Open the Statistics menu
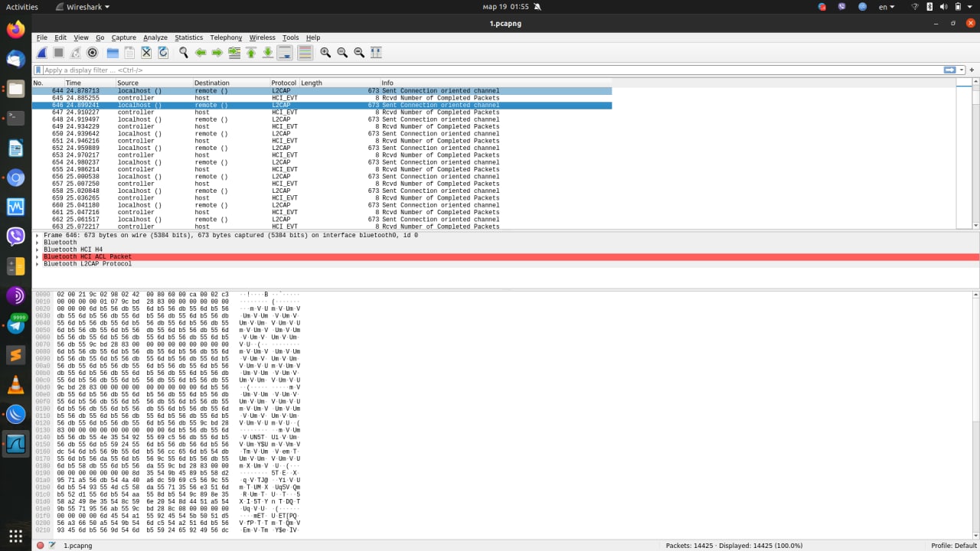The width and height of the screenshot is (980, 551). [x=188, y=37]
